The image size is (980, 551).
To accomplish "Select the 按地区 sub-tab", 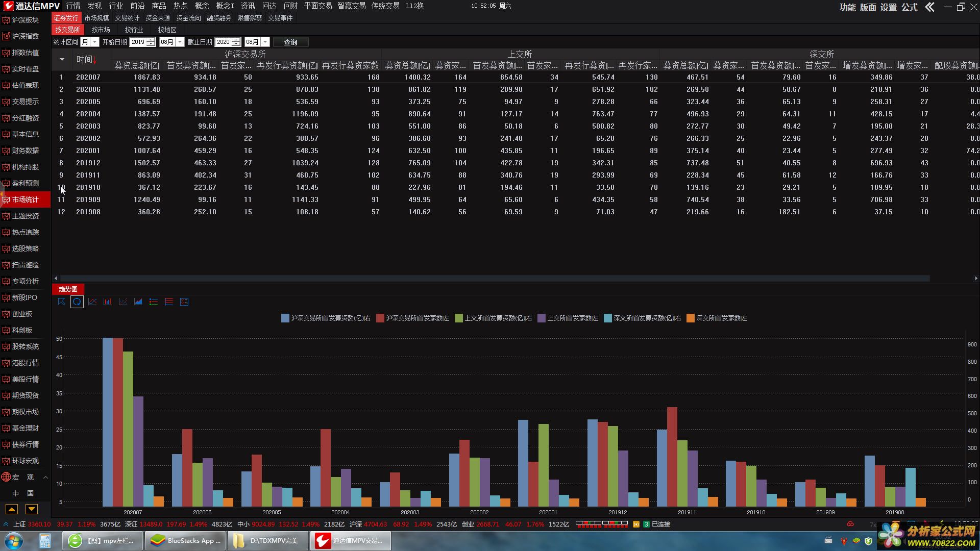I will tap(167, 30).
